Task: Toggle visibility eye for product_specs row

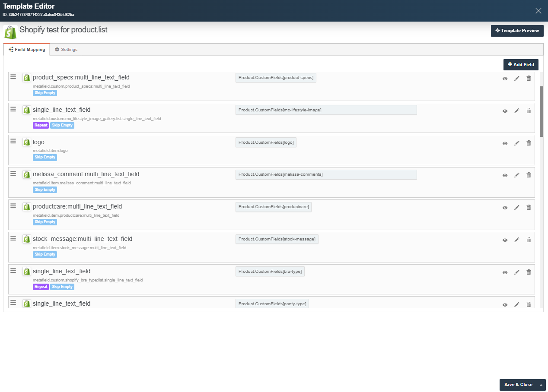Action: click(x=505, y=79)
